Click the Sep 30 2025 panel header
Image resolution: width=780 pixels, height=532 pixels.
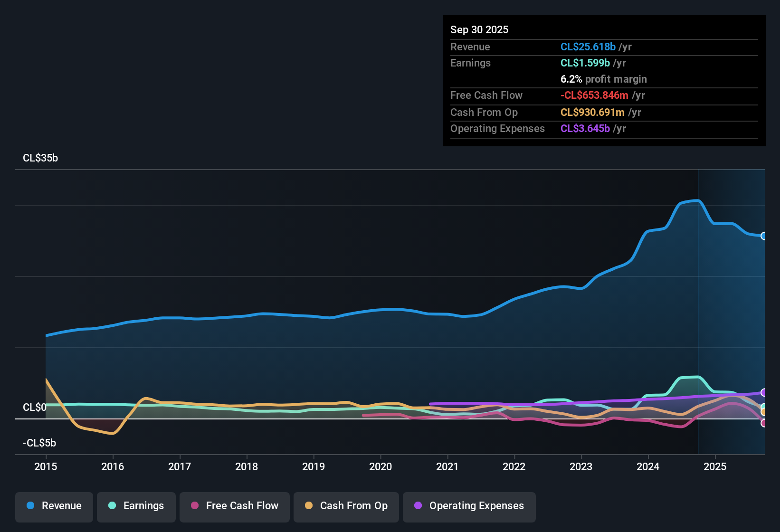tap(479, 29)
